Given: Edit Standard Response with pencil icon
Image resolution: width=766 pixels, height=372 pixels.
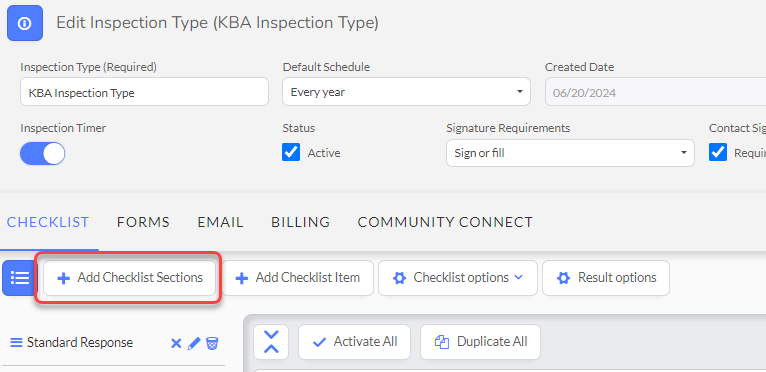Looking at the screenshot, I should point(194,344).
